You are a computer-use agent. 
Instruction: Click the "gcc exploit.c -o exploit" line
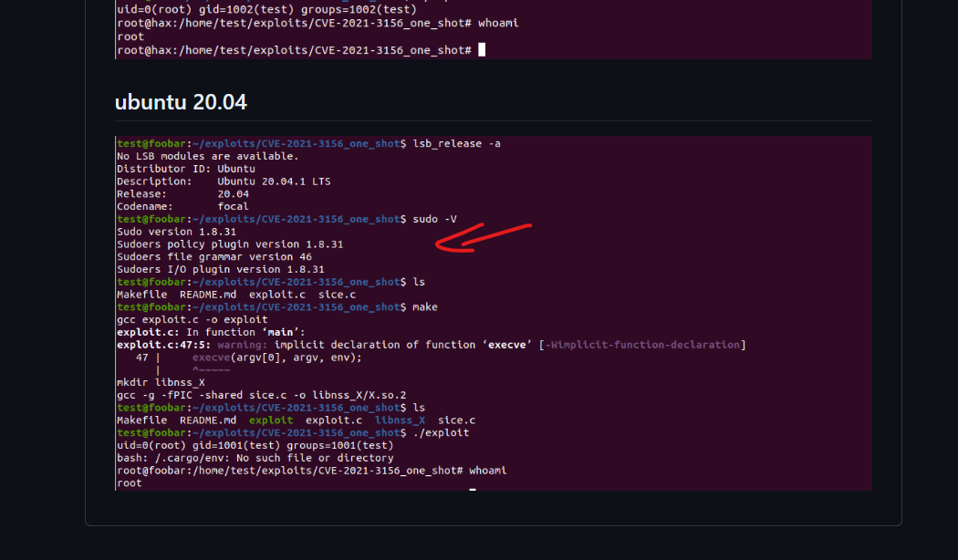(192, 319)
